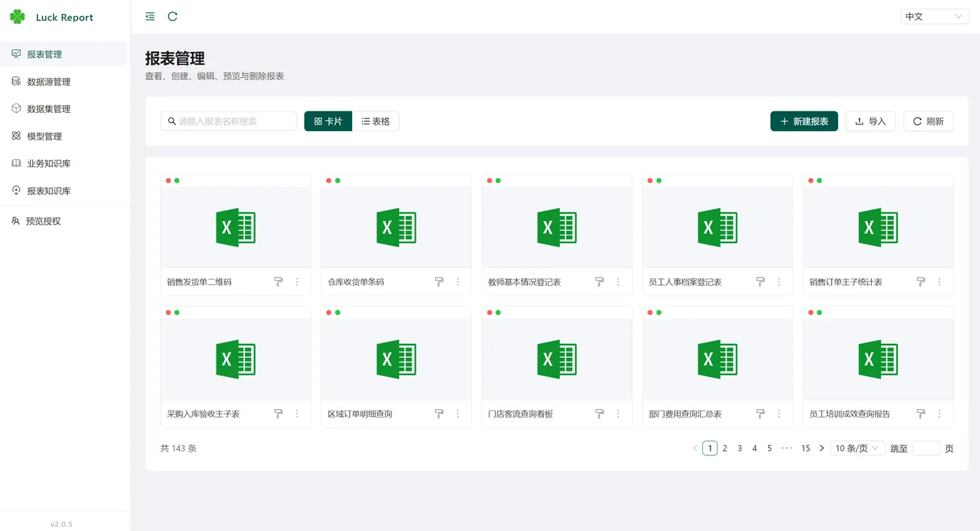Go to the next page arrow

pyautogui.click(x=822, y=448)
